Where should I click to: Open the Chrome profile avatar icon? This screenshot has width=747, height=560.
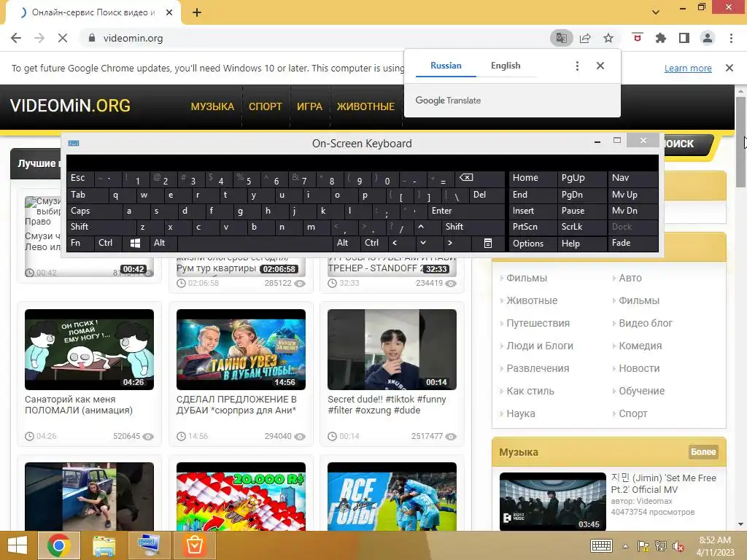pos(708,38)
